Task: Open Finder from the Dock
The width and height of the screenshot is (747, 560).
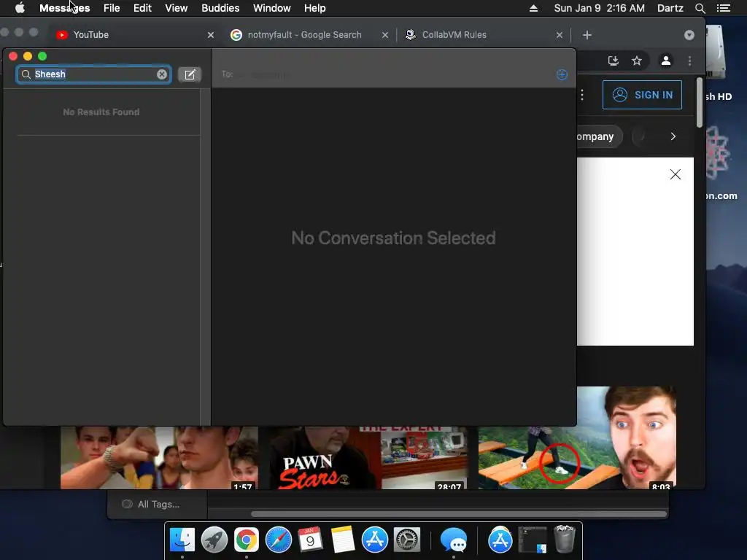Action: point(182,540)
